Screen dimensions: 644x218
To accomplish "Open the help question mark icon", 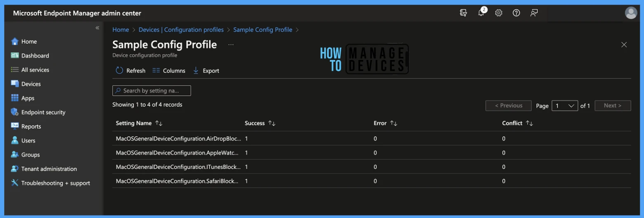I will [516, 13].
